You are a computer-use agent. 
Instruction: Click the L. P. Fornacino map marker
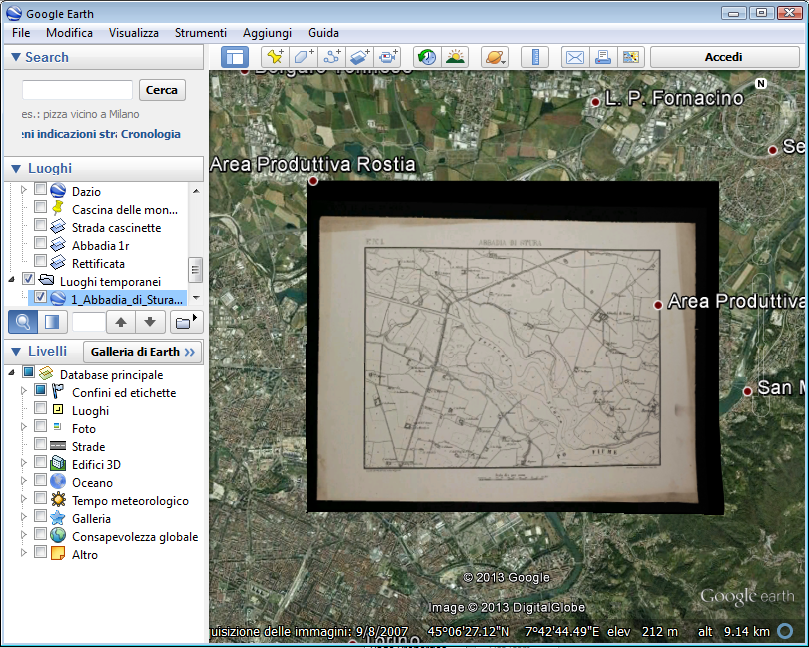(x=595, y=102)
